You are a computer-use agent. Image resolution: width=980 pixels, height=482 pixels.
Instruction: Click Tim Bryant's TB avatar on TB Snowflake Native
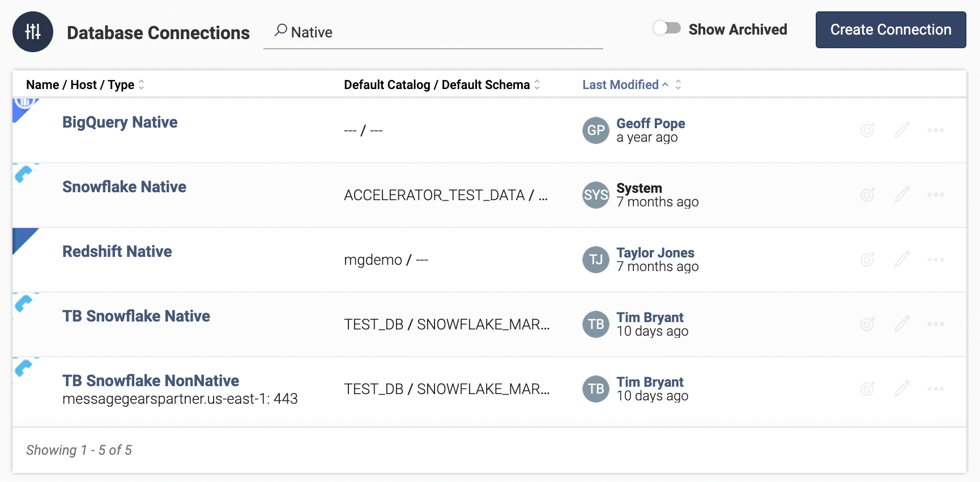click(596, 324)
